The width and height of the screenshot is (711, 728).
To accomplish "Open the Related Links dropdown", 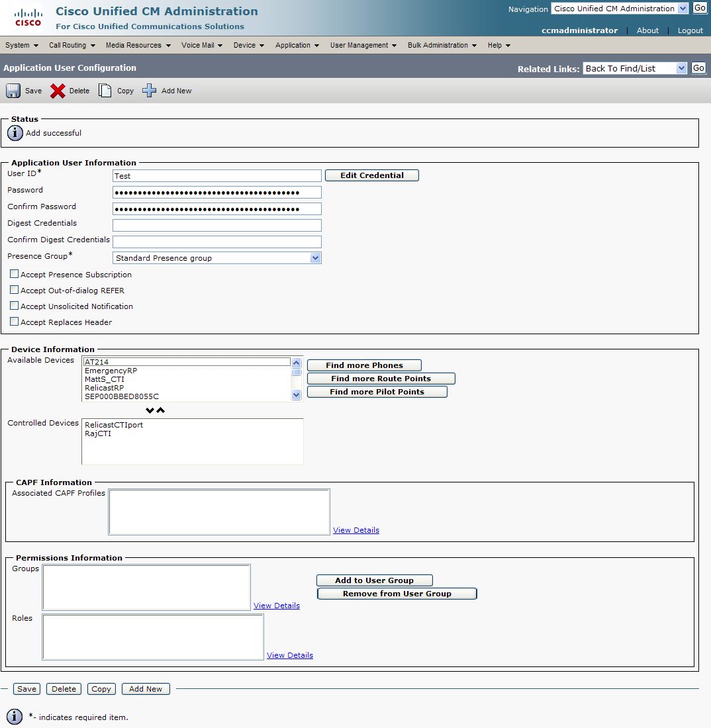I will [x=681, y=68].
